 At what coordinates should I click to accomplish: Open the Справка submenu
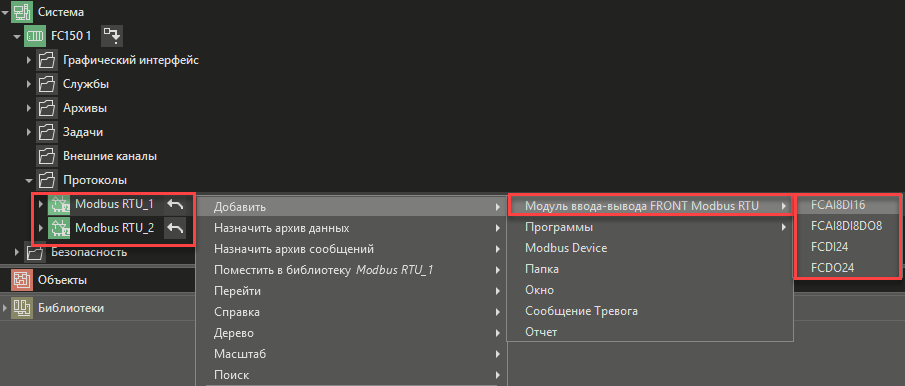coord(351,312)
